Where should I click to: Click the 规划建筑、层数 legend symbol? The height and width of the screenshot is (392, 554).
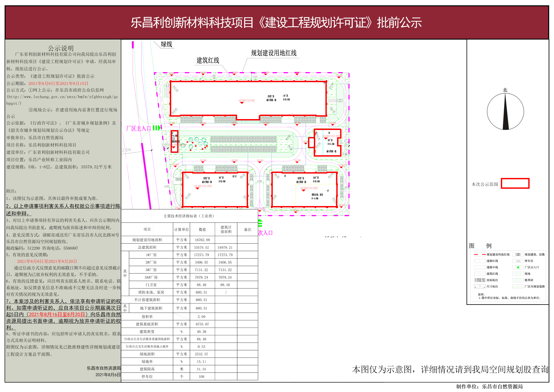tap(518, 254)
